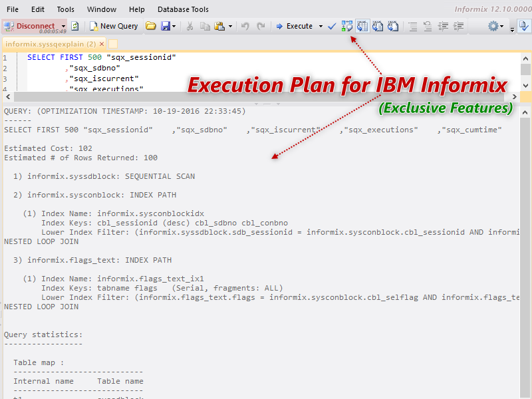Image resolution: width=532 pixels, height=399 pixels.
Task: Click the 'Table map :' text
Action: click(x=39, y=362)
